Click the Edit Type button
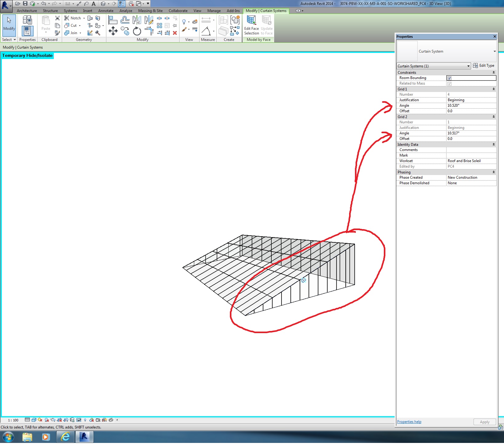This screenshot has width=504, height=446. pyautogui.click(x=484, y=66)
